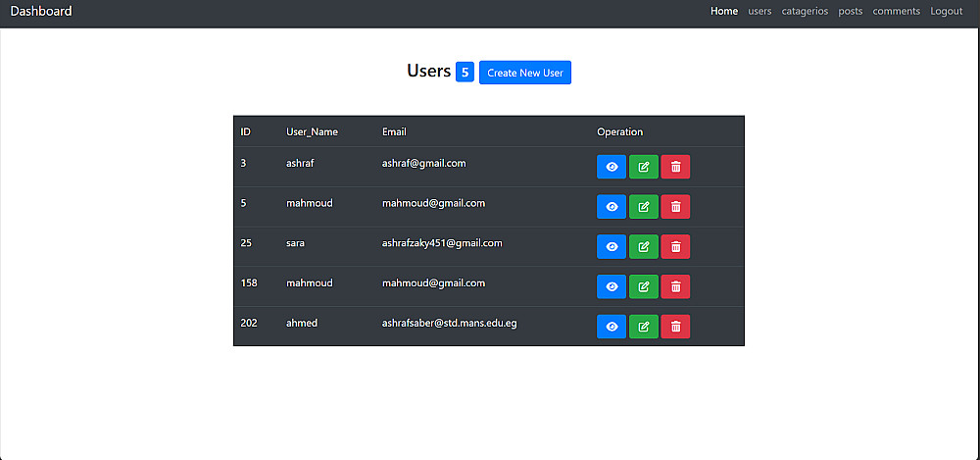Go to the users nav link

(759, 11)
